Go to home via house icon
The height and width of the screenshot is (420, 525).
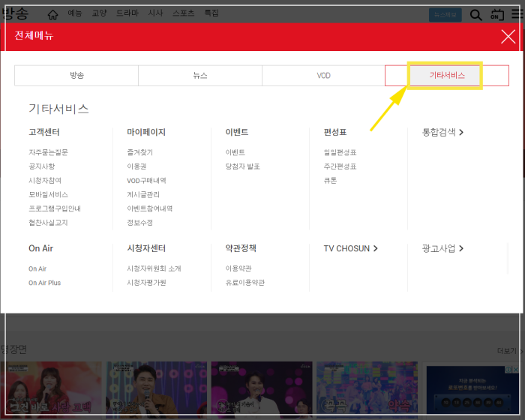coord(52,14)
